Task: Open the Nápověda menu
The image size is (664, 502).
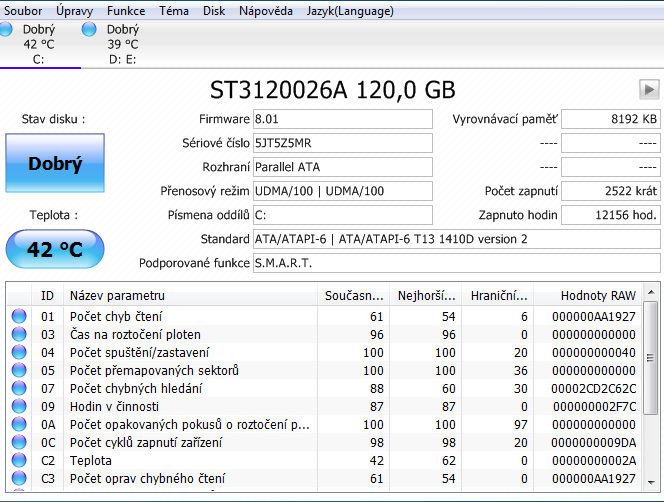Action: (x=266, y=11)
